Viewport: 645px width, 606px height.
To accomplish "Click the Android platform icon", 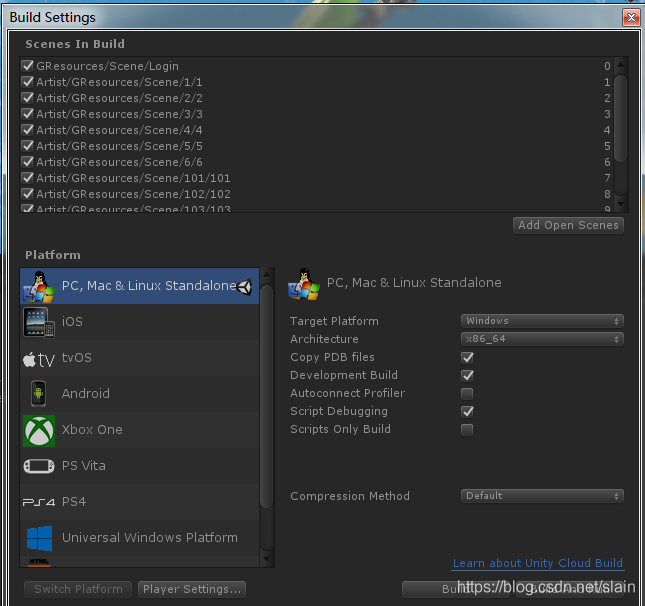I will click(38, 394).
